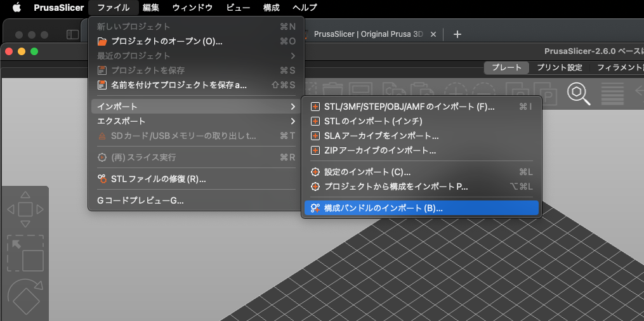644x321 pixels.
Task: Choose (再)スライス実行
Action: tap(196, 157)
